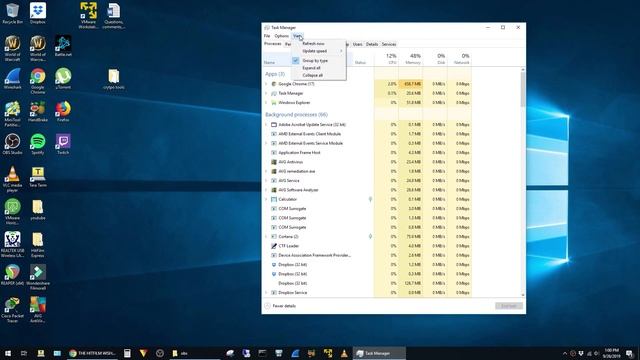Launch Google Chrome from the desktop shortcut
The width and height of the screenshot is (640, 360).
[38, 81]
